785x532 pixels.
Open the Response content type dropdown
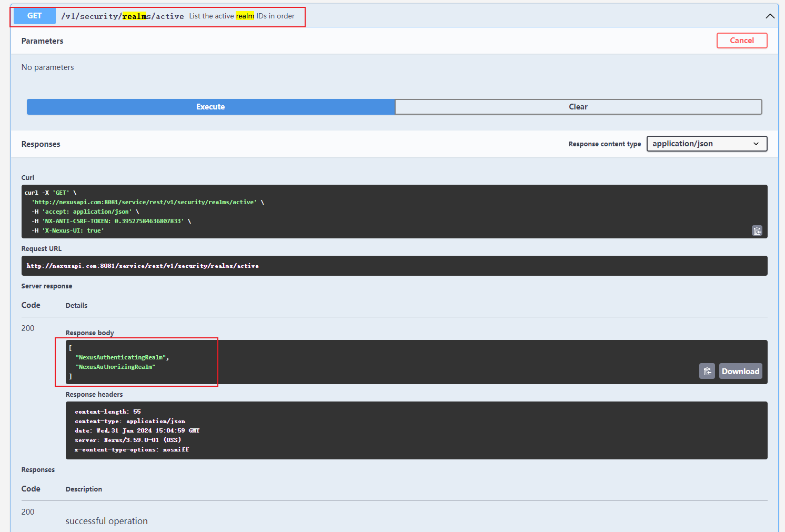pyautogui.click(x=707, y=144)
